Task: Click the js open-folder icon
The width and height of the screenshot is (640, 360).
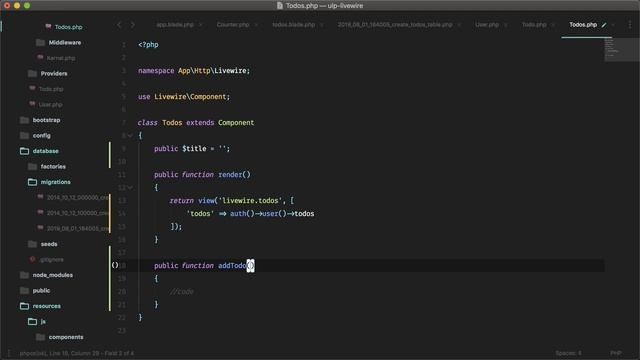Action: click(32, 322)
